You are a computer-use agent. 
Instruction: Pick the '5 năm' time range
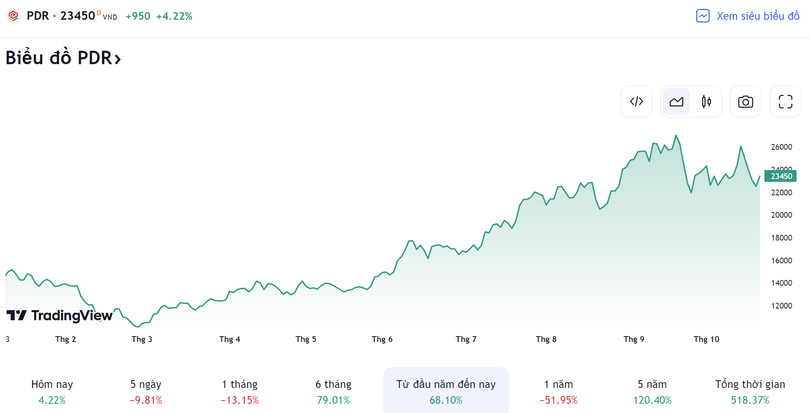651,391
